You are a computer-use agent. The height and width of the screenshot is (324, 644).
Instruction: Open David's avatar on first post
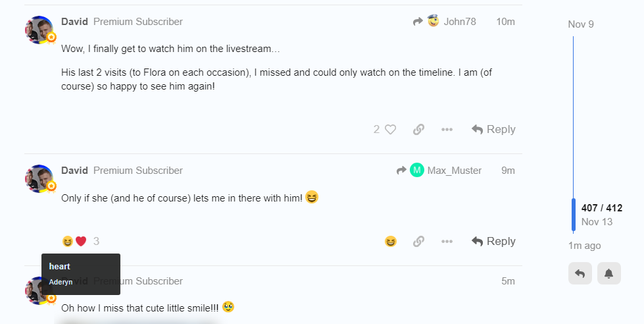click(x=39, y=30)
